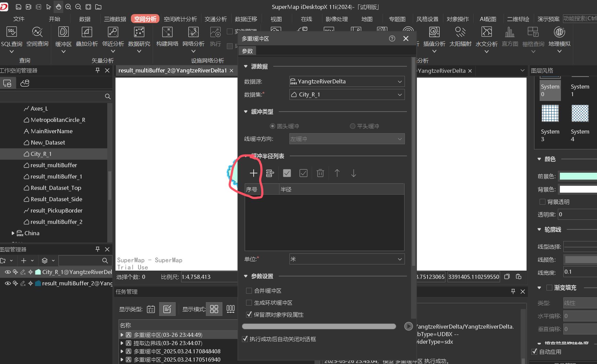
Task: Click the search icon in workspace manager
Action: (x=108, y=96)
